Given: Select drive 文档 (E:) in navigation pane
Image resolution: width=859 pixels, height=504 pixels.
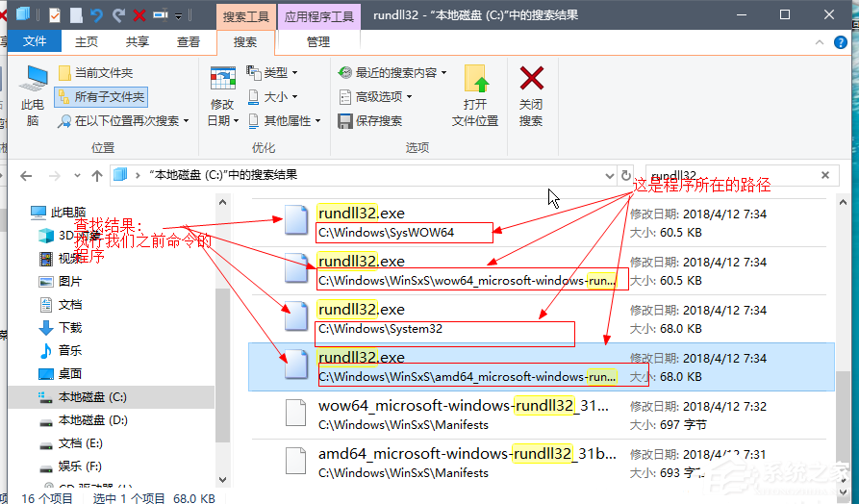Looking at the screenshot, I should 71,443.
